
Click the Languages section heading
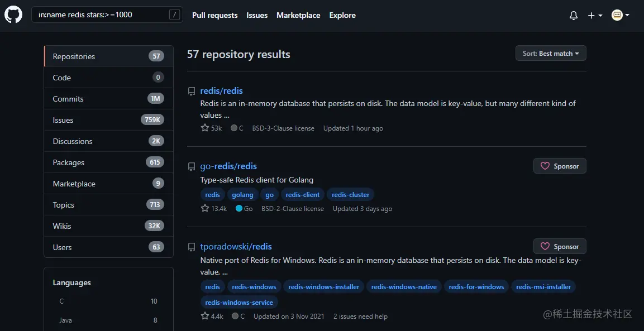pyautogui.click(x=72, y=282)
